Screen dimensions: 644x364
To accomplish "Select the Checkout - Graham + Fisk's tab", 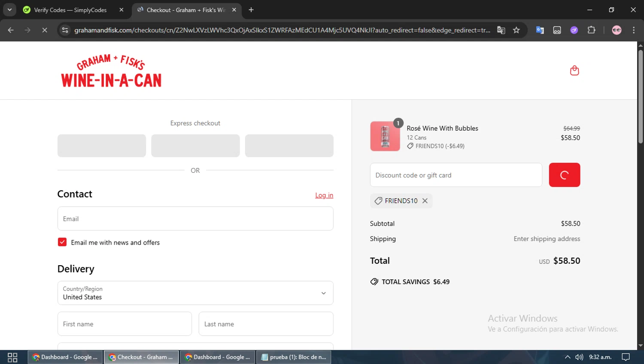I will tap(186, 10).
